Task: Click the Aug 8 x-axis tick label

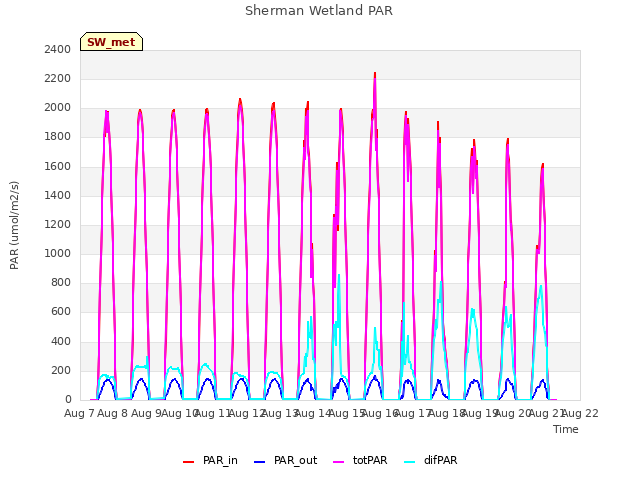Action: point(113,413)
